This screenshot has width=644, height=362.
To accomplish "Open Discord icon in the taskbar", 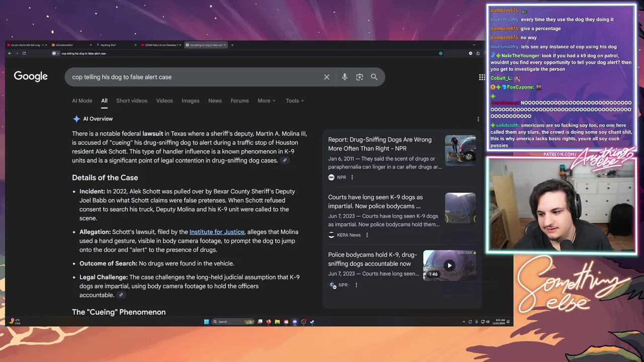I will tap(295, 322).
